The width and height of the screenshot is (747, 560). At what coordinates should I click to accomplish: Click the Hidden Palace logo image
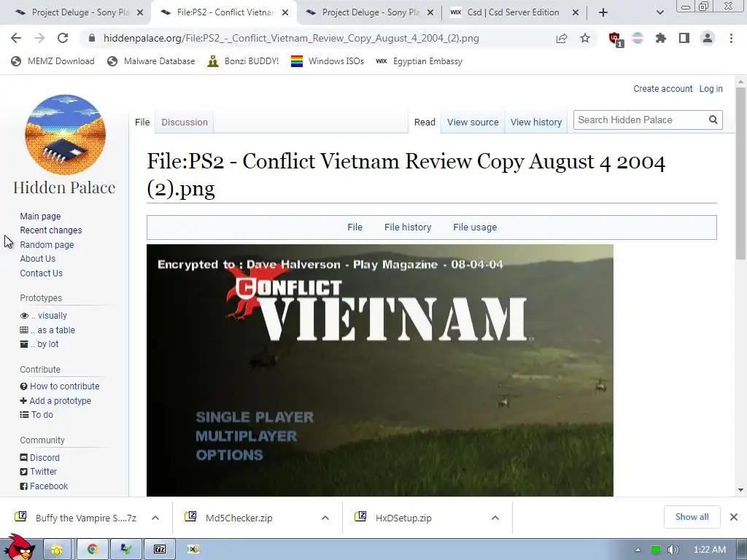click(65, 135)
